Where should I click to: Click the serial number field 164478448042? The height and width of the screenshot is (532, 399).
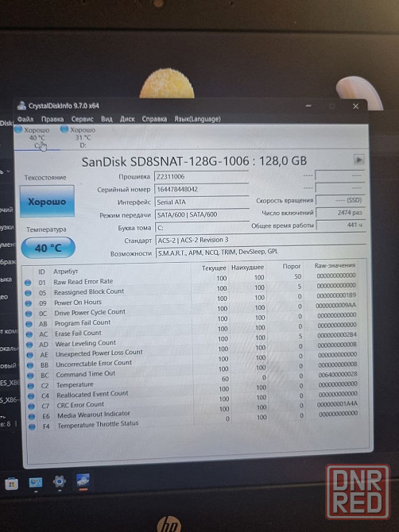[x=202, y=189]
